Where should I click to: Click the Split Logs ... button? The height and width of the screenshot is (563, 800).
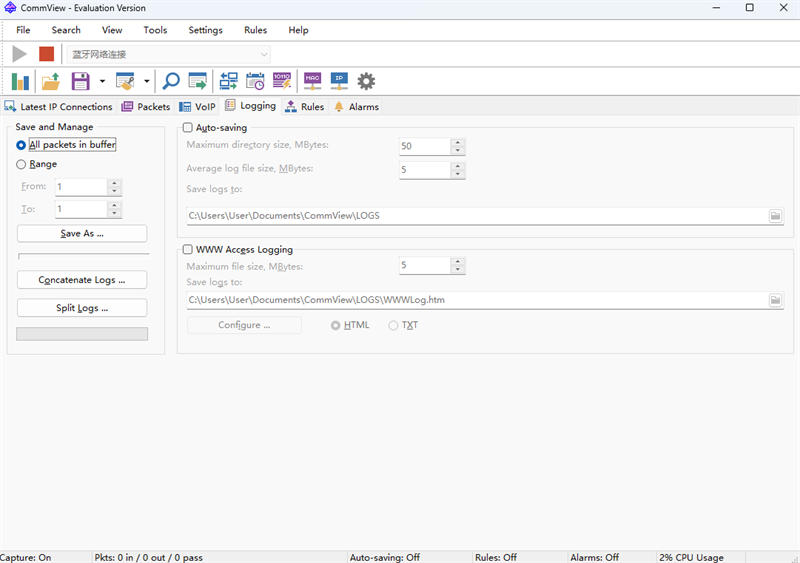(x=82, y=308)
